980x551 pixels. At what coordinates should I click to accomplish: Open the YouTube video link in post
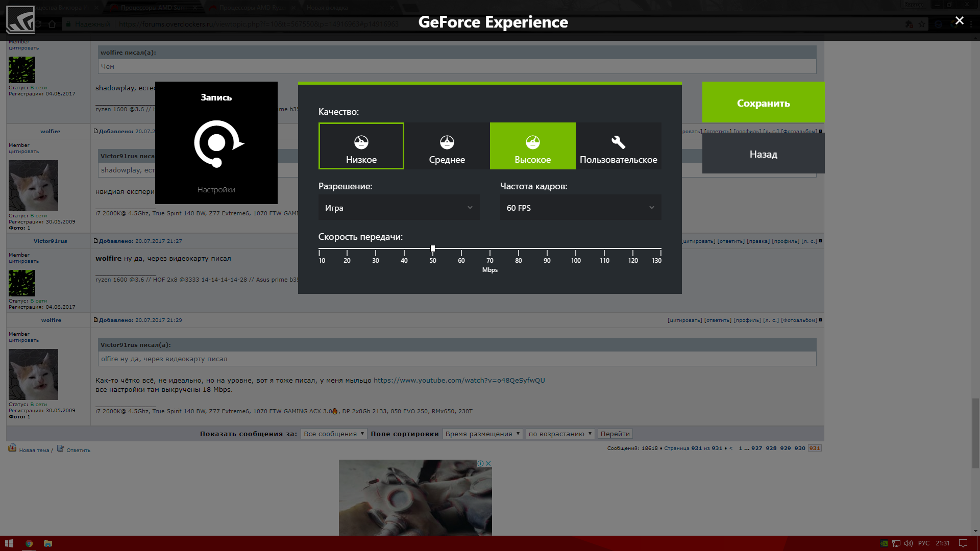pos(459,380)
